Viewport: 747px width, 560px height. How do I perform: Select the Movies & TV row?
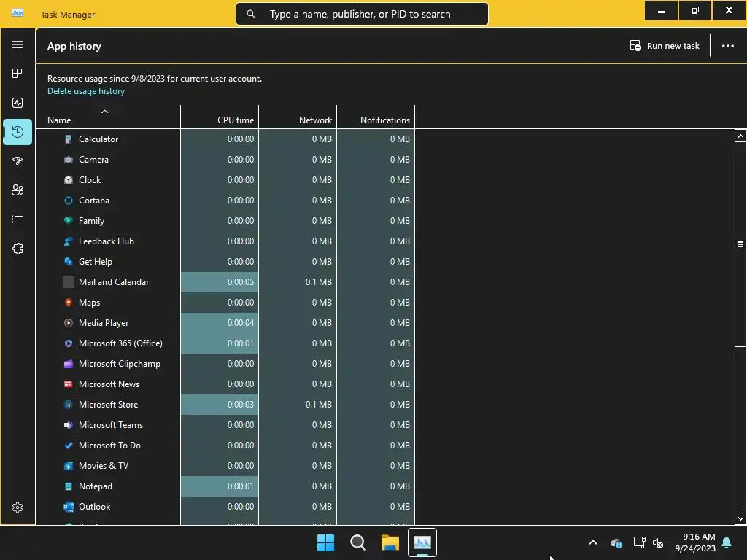(x=225, y=466)
